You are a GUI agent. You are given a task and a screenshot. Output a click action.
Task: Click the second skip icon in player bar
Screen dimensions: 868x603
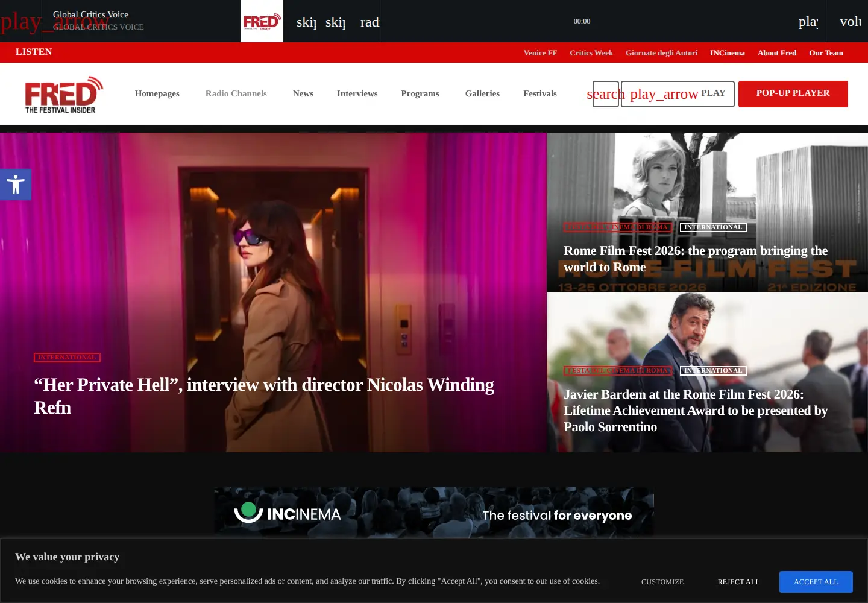click(335, 22)
